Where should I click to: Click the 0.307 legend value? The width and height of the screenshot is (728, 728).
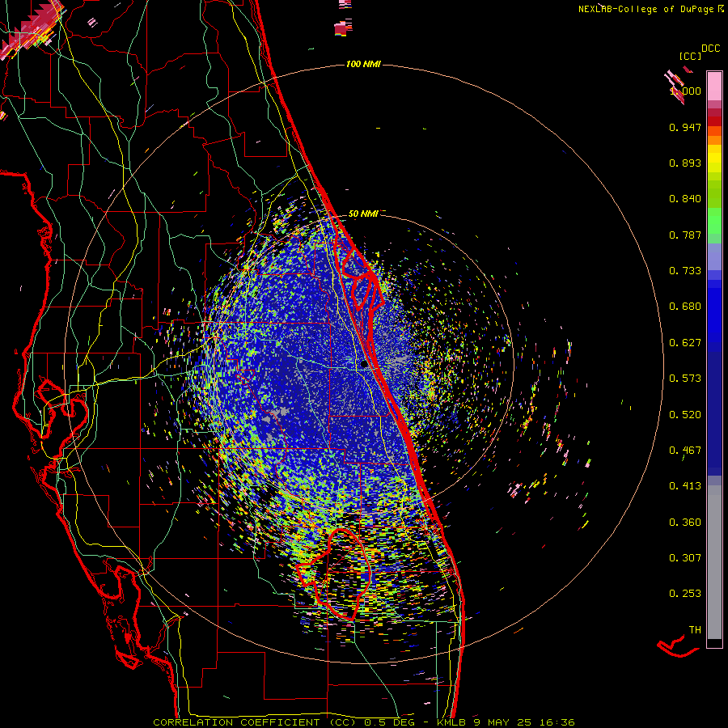[685, 558]
